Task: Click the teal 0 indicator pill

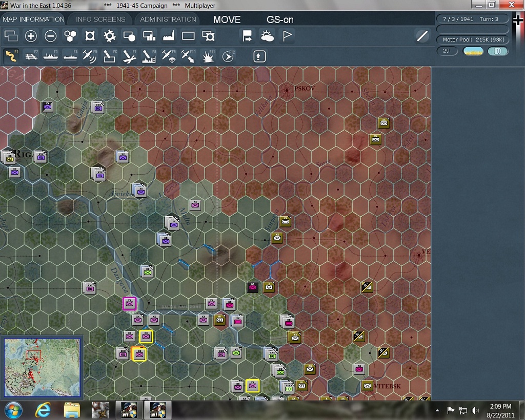Action: click(498, 51)
